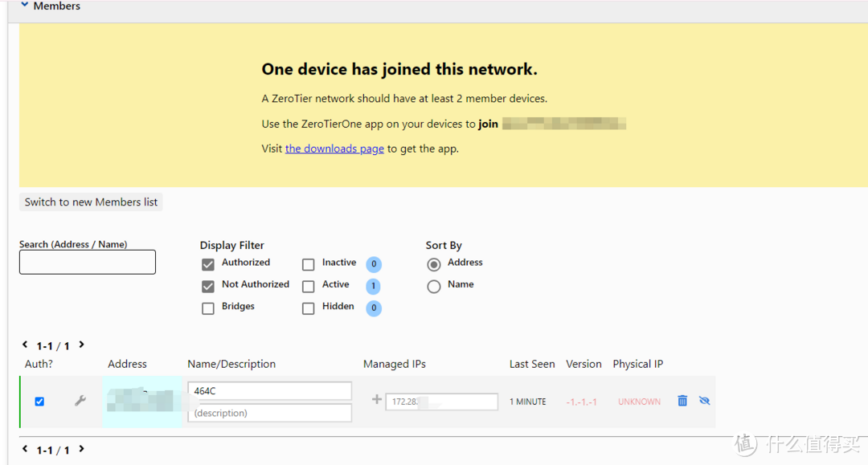Open the downloads page link

pyautogui.click(x=334, y=149)
